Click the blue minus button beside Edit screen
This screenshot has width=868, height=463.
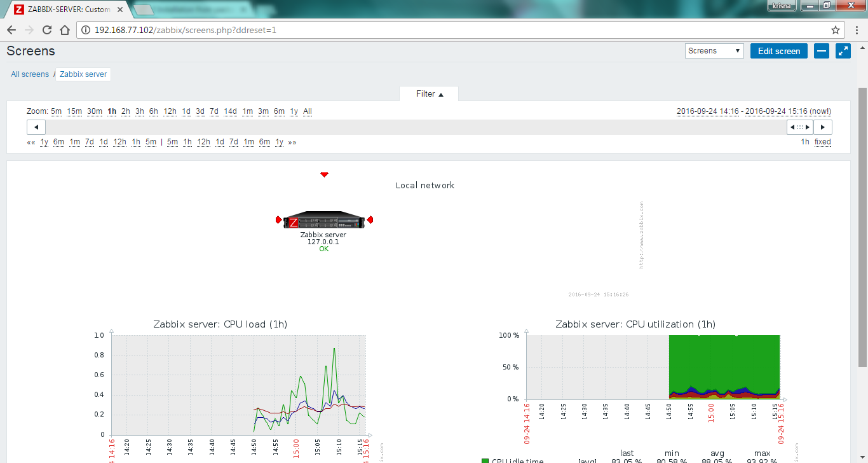[x=822, y=51]
